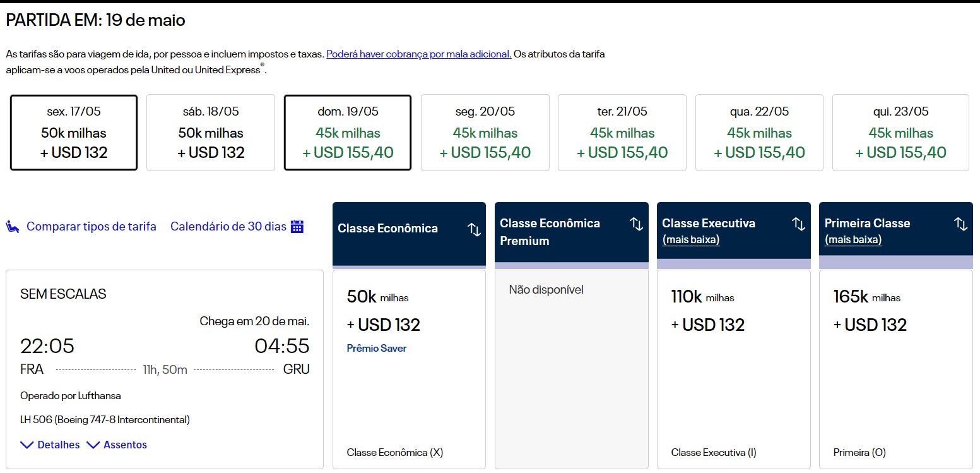Sort by Classe Econômica arrows icon

click(x=475, y=229)
